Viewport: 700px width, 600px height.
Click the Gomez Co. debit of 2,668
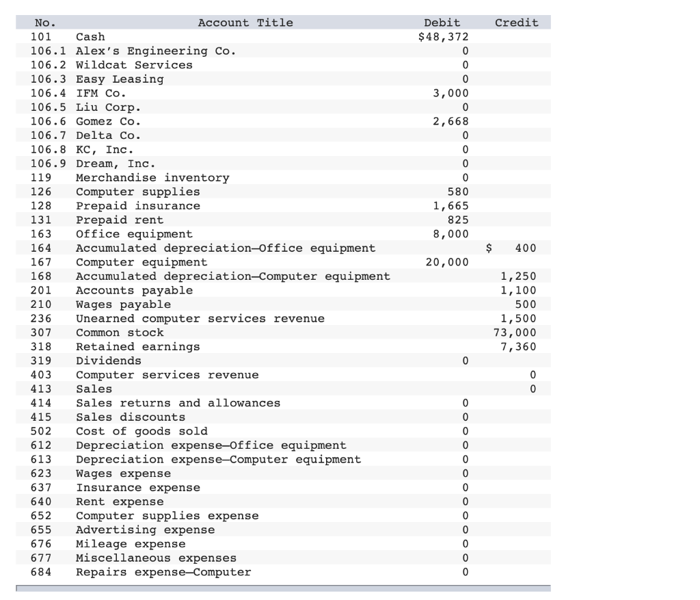point(447,121)
